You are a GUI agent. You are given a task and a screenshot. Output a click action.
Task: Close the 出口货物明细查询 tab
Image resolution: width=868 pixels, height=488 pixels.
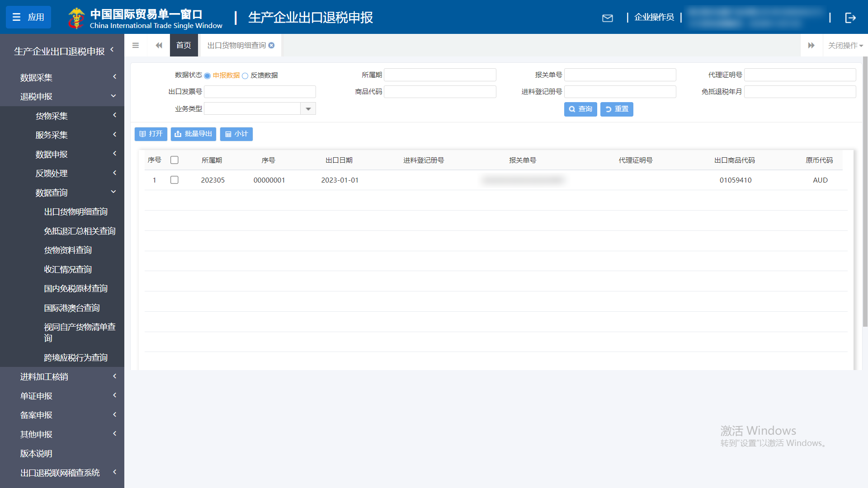pos(271,45)
